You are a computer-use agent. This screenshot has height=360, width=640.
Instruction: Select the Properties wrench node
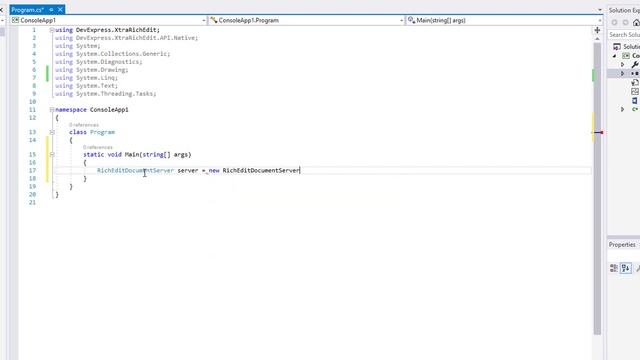click(635, 64)
